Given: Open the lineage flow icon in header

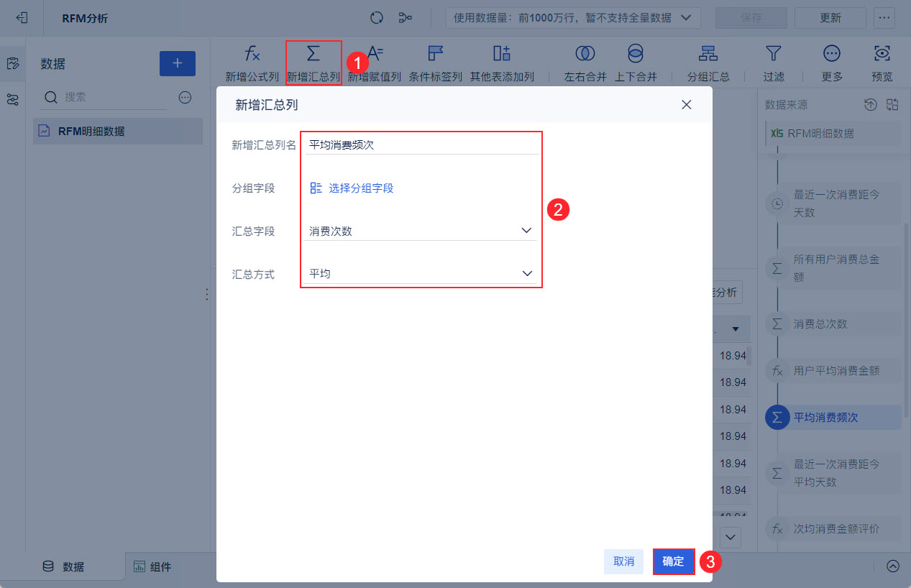Looking at the screenshot, I should coord(406,18).
